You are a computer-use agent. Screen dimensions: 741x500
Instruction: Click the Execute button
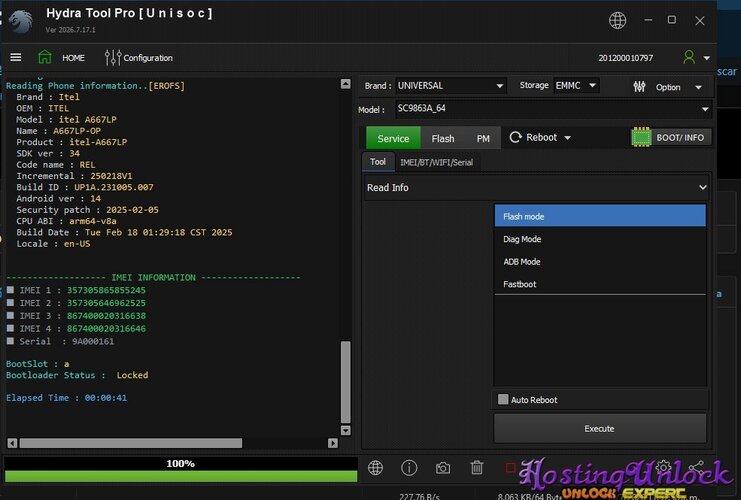(x=600, y=428)
